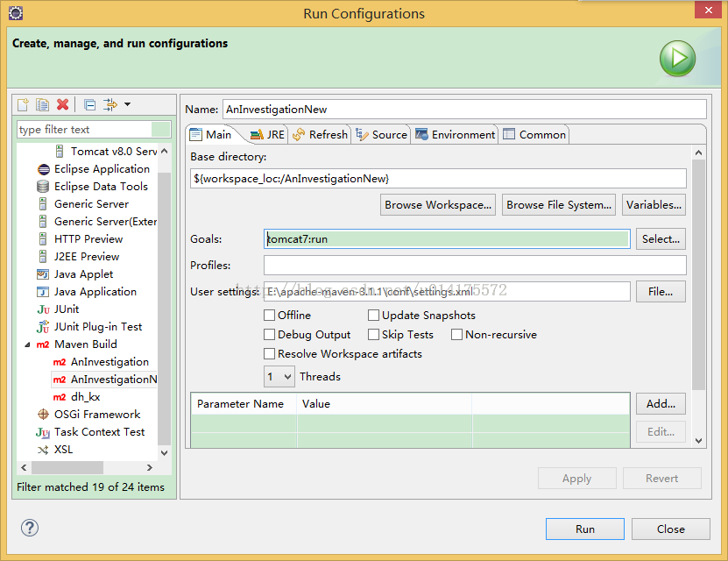Click the User settings path field
Viewport: 728px width, 561px height.
[x=447, y=292]
